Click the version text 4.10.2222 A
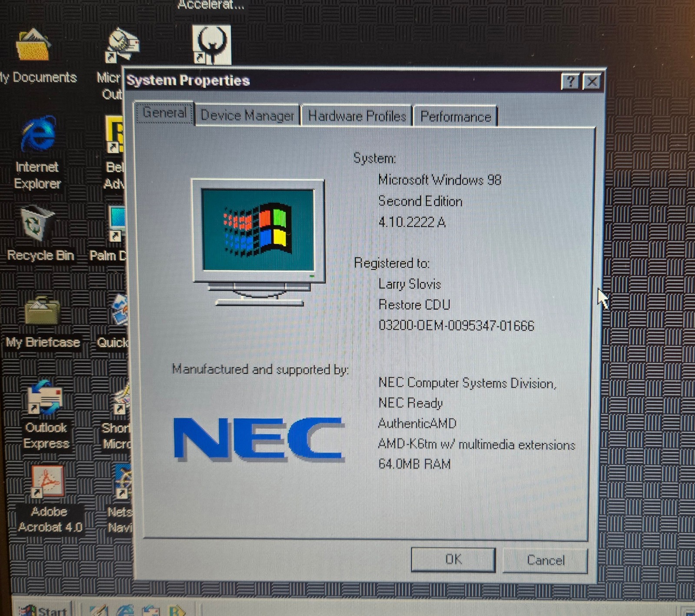This screenshot has width=695, height=616. pyautogui.click(x=412, y=222)
